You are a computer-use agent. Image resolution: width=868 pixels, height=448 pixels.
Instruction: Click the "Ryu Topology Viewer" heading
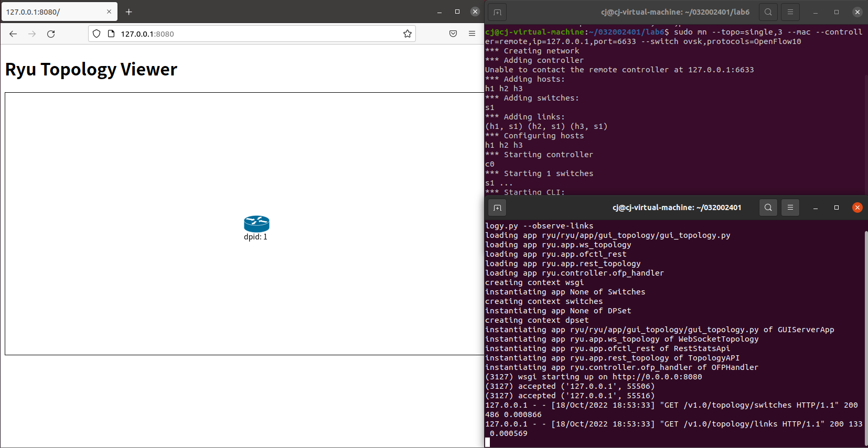tap(91, 70)
